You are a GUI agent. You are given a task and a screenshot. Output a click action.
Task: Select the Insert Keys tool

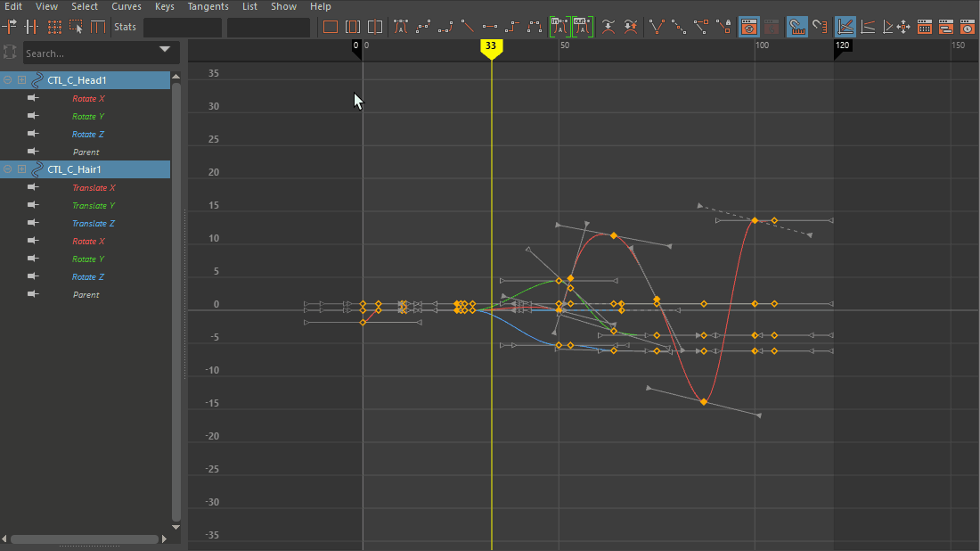point(31,27)
